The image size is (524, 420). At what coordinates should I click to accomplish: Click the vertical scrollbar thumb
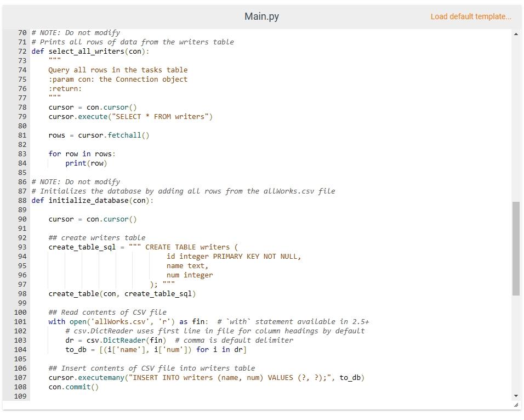tap(516, 248)
